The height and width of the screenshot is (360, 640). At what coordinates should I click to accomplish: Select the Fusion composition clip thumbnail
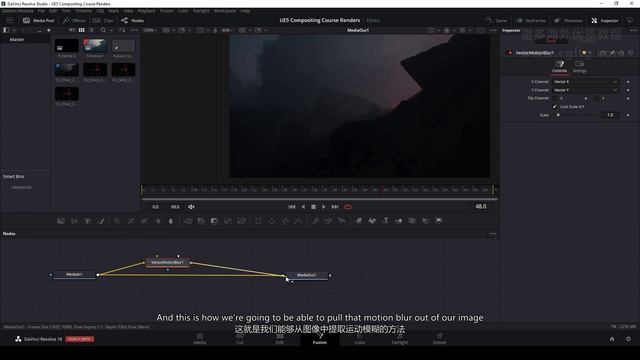123,46
